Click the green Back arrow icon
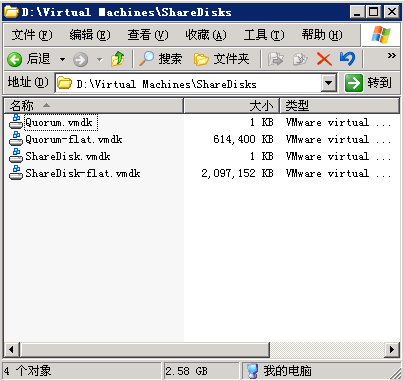This screenshot has width=404, height=381. (14, 60)
